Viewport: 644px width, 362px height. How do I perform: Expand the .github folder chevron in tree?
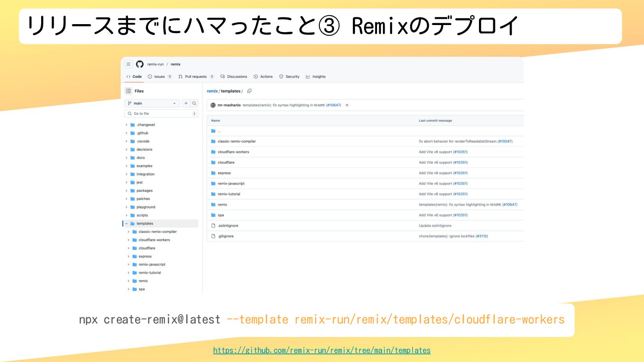pos(127,133)
